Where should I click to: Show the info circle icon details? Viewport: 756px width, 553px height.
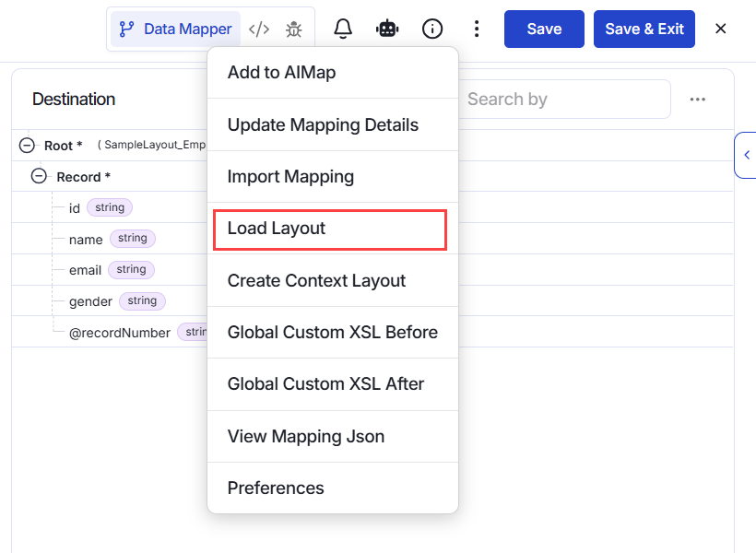[432, 29]
